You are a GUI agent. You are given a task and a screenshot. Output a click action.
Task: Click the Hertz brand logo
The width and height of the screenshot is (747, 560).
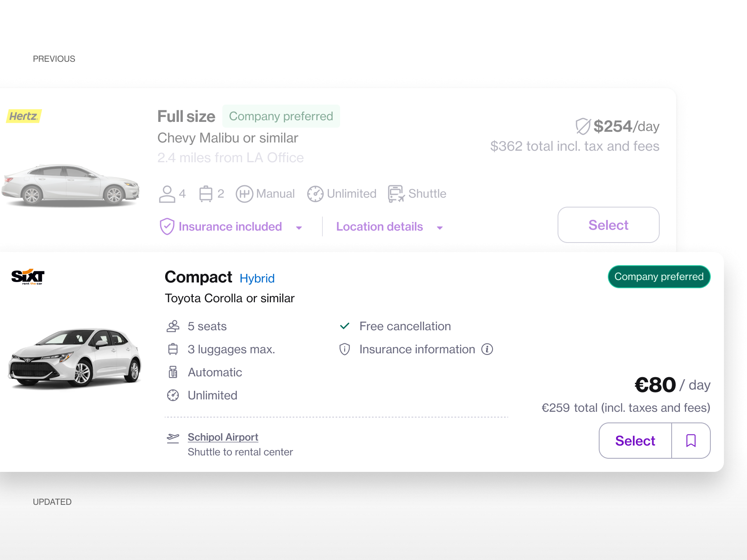23,116
